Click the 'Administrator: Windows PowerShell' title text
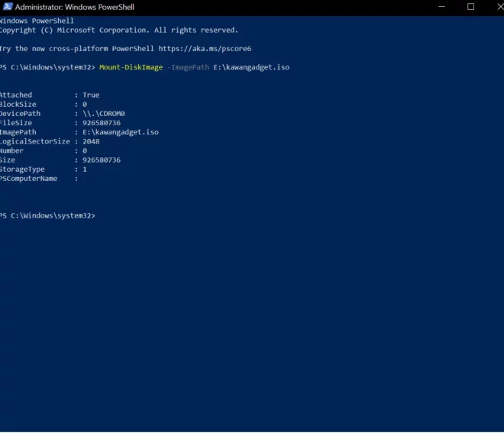The width and height of the screenshot is (504, 446). point(75,7)
